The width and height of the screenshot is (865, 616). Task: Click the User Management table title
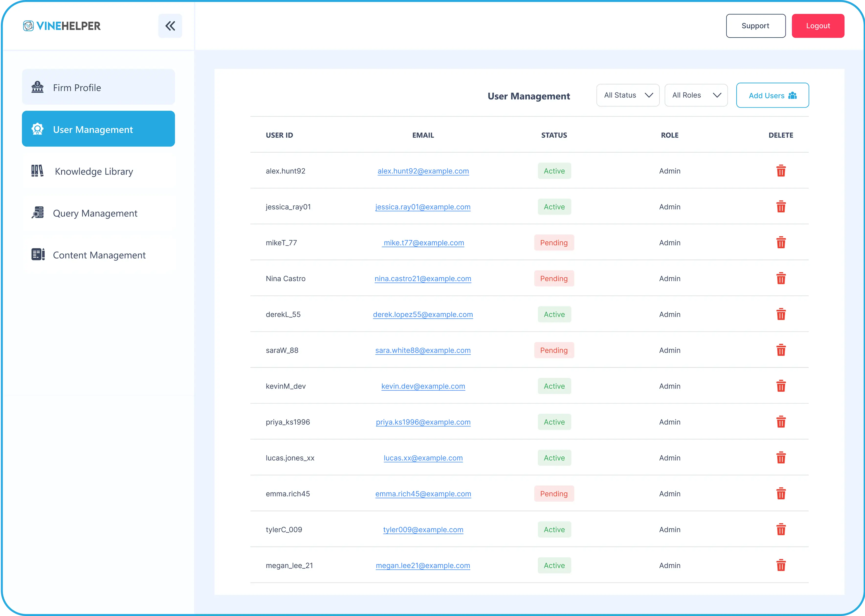pyautogui.click(x=529, y=96)
